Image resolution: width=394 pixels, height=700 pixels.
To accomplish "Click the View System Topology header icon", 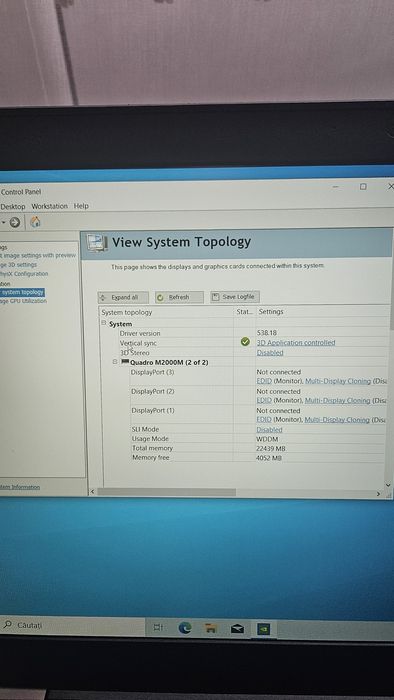I will click(97, 243).
